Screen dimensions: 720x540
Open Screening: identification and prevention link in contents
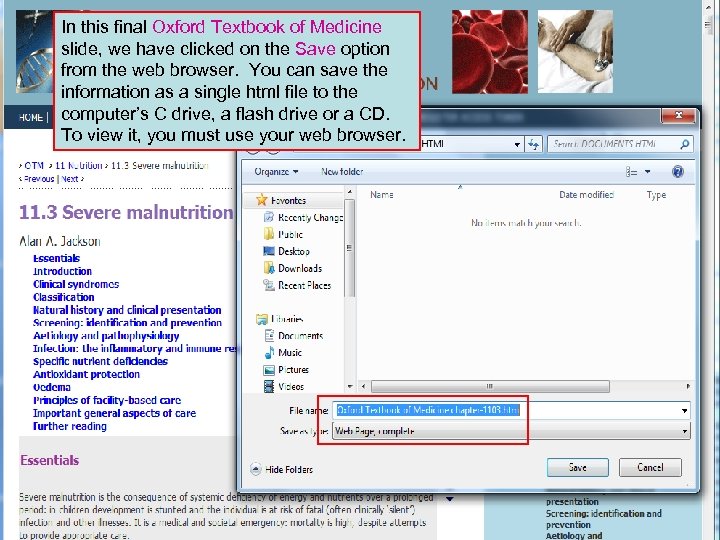click(x=128, y=323)
